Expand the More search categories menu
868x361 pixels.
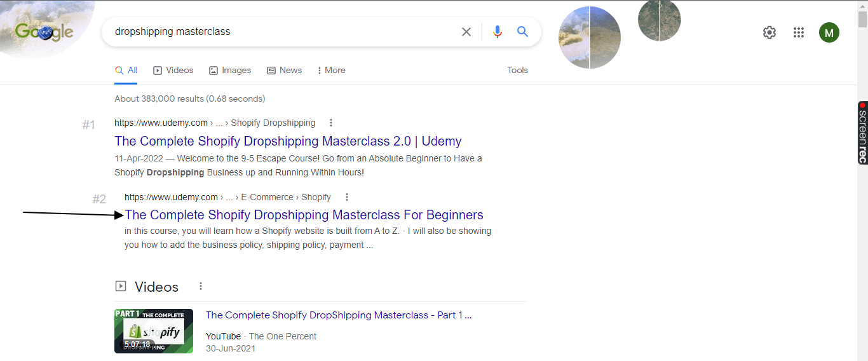pyautogui.click(x=331, y=71)
